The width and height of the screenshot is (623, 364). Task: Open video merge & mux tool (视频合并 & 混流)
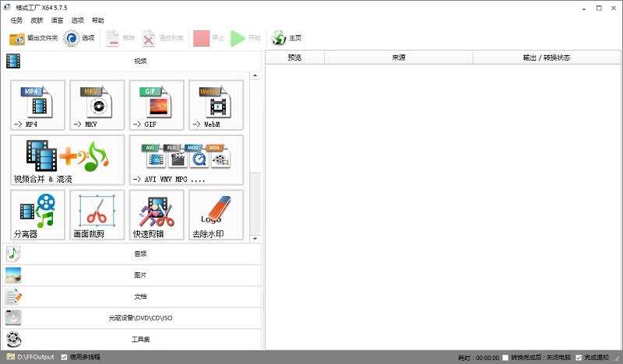pos(67,159)
